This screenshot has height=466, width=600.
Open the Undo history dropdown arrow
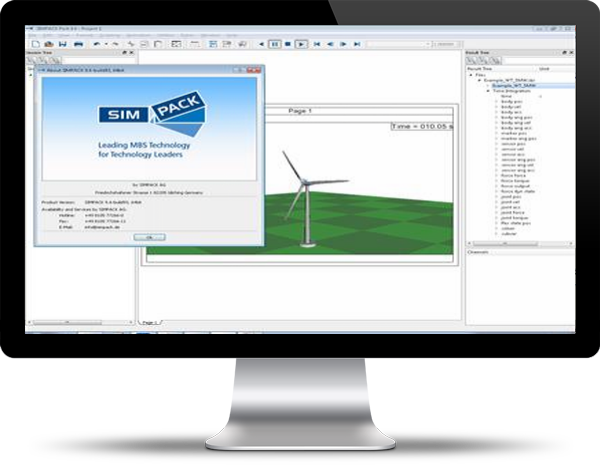click(x=106, y=44)
